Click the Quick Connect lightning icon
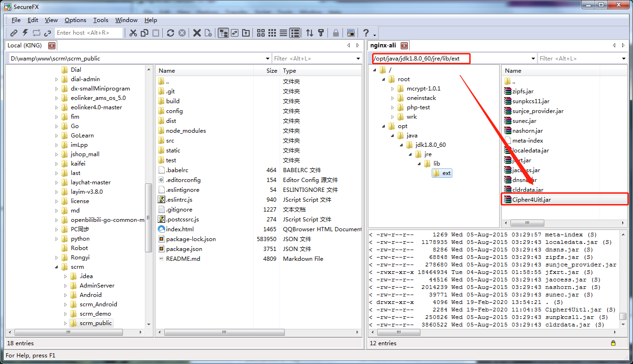This screenshot has width=633, height=364. [x=25, y=33]
